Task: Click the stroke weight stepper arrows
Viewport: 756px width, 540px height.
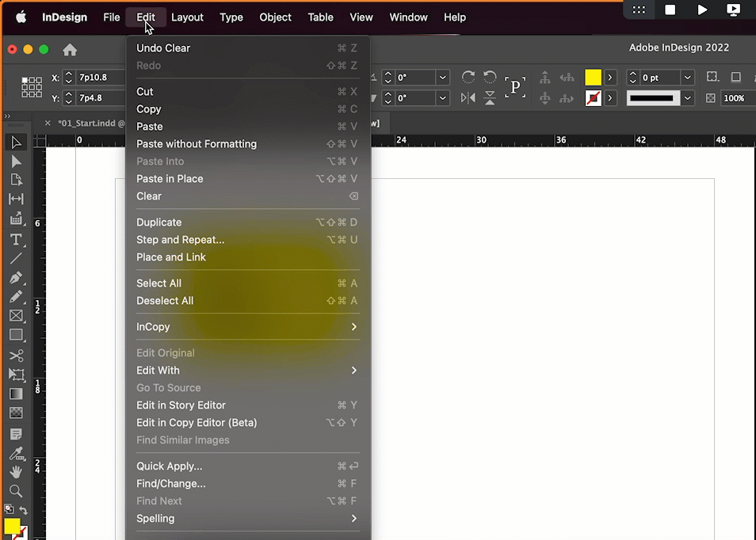Action: [632, 78]
